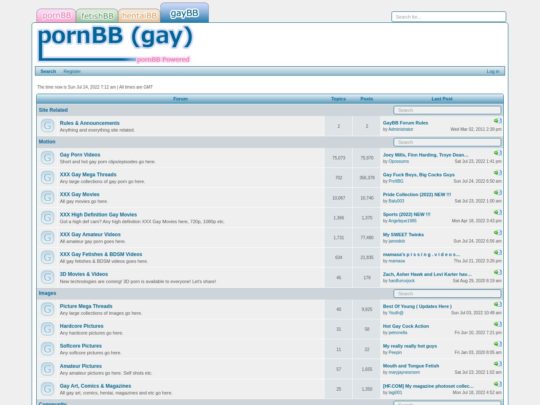Focus the Motion section search field

pos(447,142)
